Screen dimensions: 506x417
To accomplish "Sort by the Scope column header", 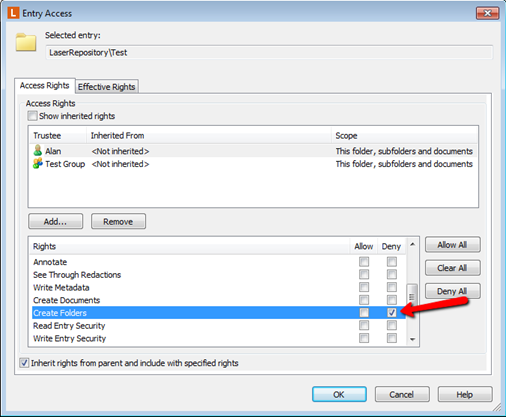I will coord(405,136).
